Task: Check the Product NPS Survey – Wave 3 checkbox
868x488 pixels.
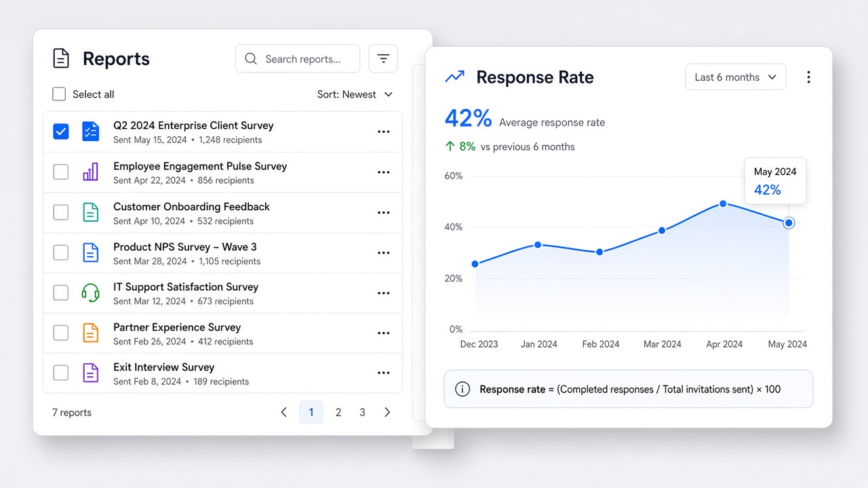Action: [61, 253]
